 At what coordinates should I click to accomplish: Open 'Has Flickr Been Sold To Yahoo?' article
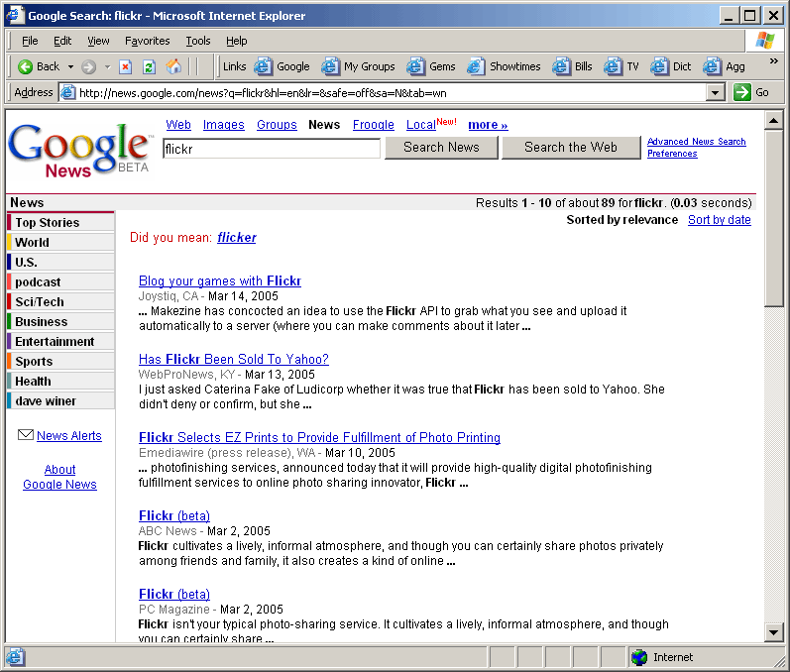pos(233,359)
